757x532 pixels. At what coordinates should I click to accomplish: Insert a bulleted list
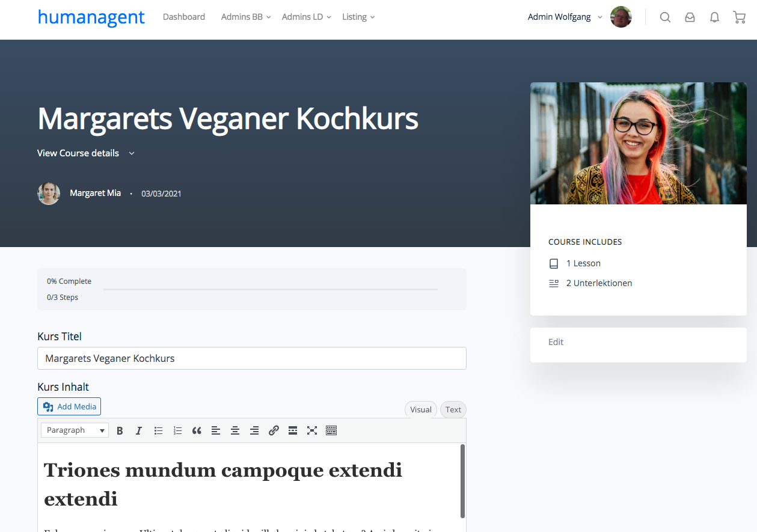point(158,430)
